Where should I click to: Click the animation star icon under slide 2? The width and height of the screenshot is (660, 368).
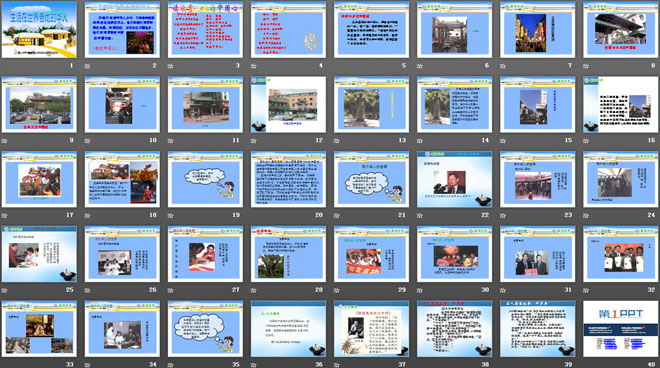pos(88,66)
